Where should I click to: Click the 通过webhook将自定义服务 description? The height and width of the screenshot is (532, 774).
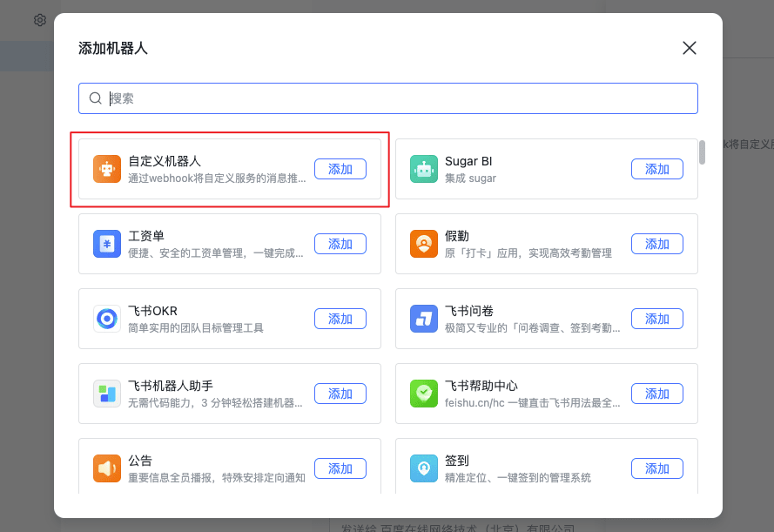217,178
